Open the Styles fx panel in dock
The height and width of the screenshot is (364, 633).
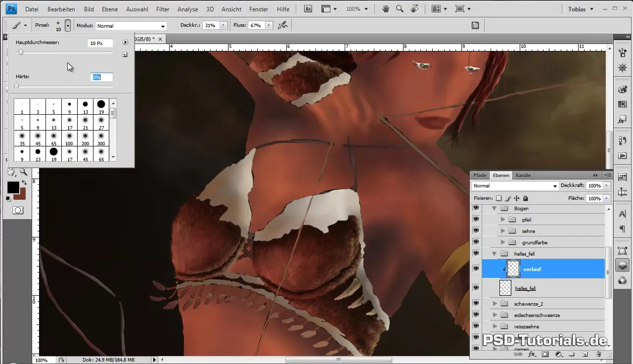(x=623, y=120)
